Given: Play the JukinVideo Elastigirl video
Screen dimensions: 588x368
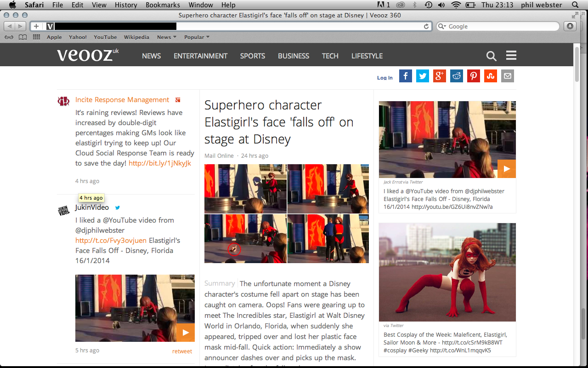Looking at the screenshot, I should 185,333.
